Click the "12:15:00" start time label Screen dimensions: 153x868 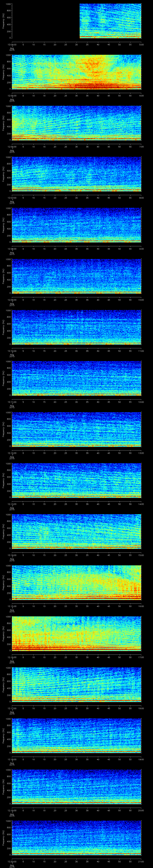coord(12,606)
